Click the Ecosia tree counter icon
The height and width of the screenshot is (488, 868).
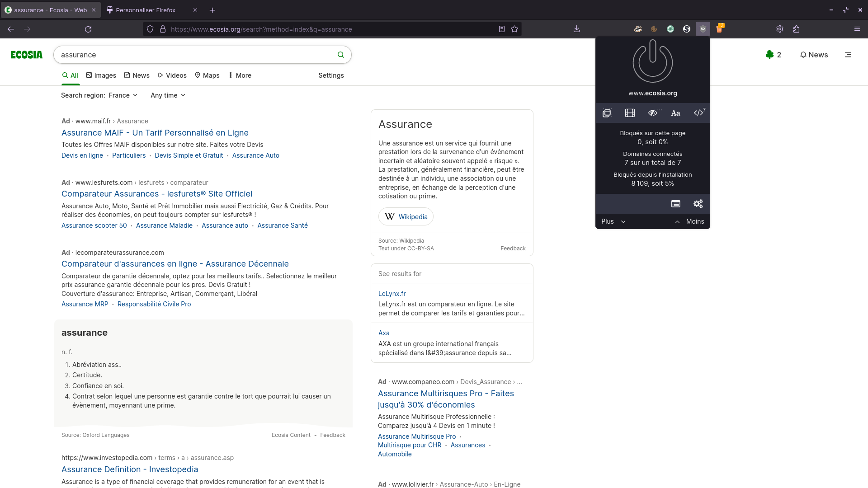(x=769, y=55)
